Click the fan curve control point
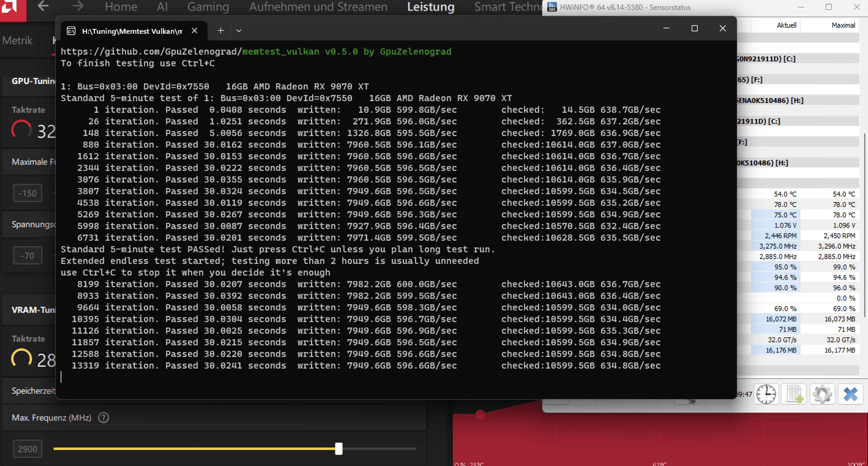The height and width of the screenshot is (466, 868). coord(481,415)
